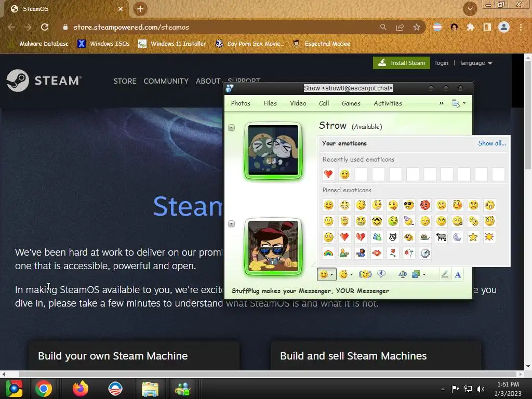Pick the black sheep emoticon
Viewport: 532px width, 399px height.
(x=441, y=237)
